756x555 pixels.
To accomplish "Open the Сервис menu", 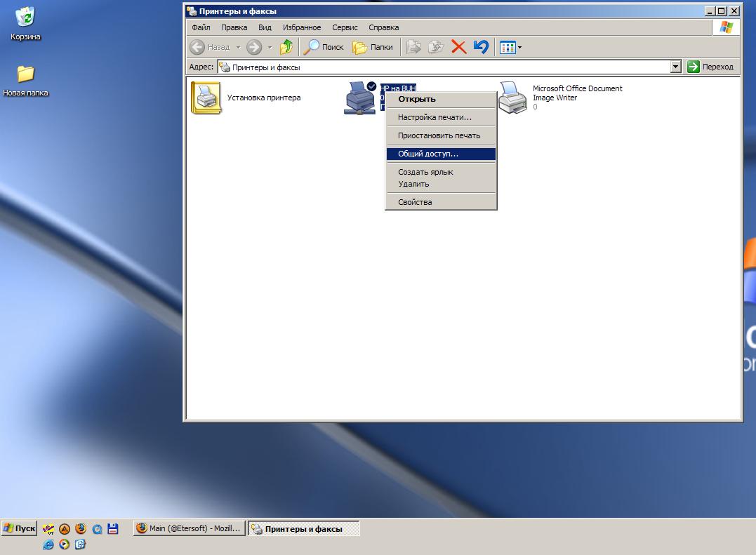I will tap(345, 27).
